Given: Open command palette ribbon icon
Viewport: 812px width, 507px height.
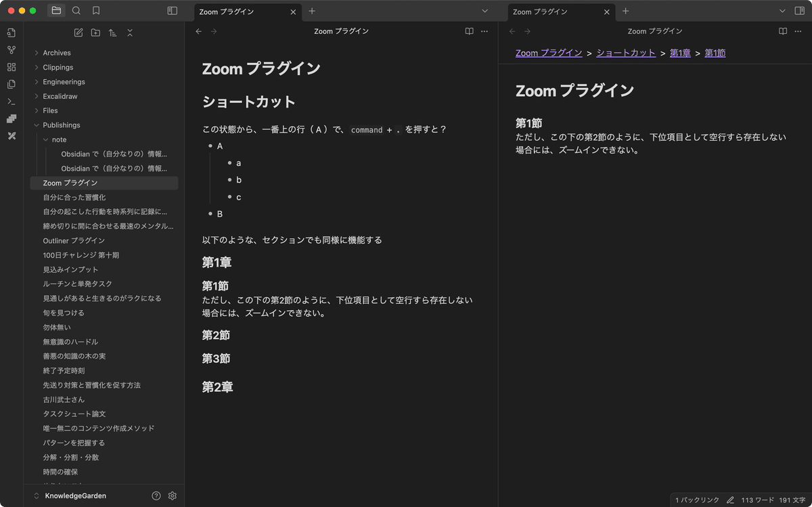Looking at the screenshot, I should click(x=12, y=102).
